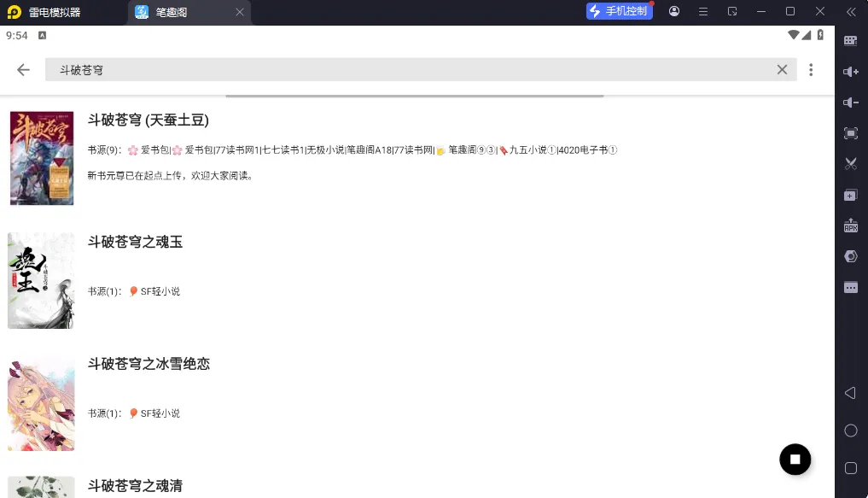Open the keyboard mapping sidebar icon
Screen dimensions: 868x498
tap(851, 40)
